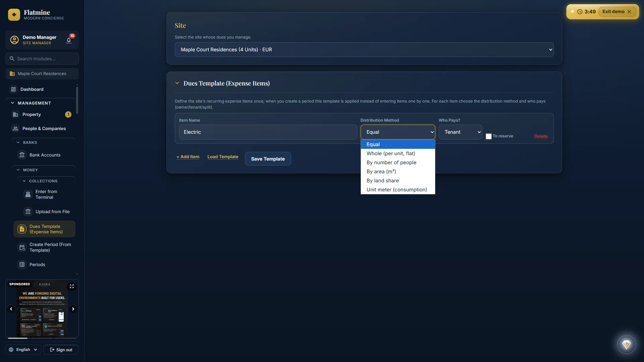Viewport: 644px width, 362px height.
Task: Click the Flatmine logo icon
Action: tap(14, 15)
